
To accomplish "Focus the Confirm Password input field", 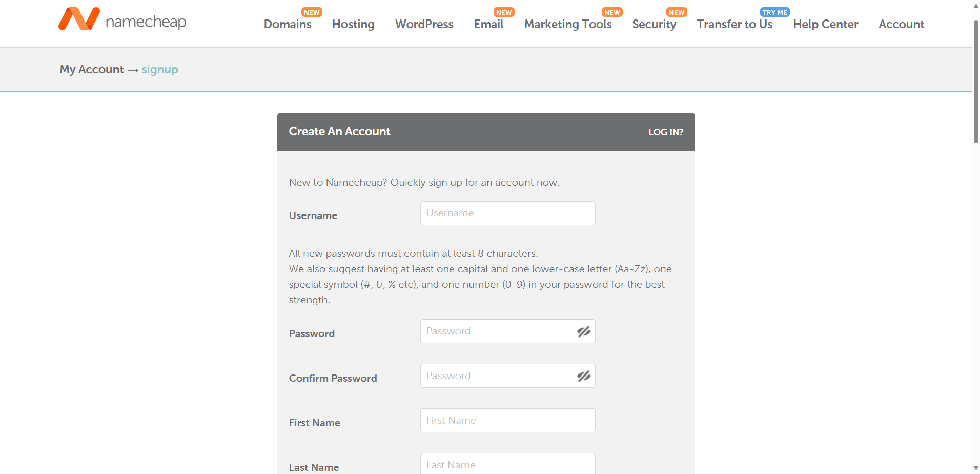I will [507, 376].
